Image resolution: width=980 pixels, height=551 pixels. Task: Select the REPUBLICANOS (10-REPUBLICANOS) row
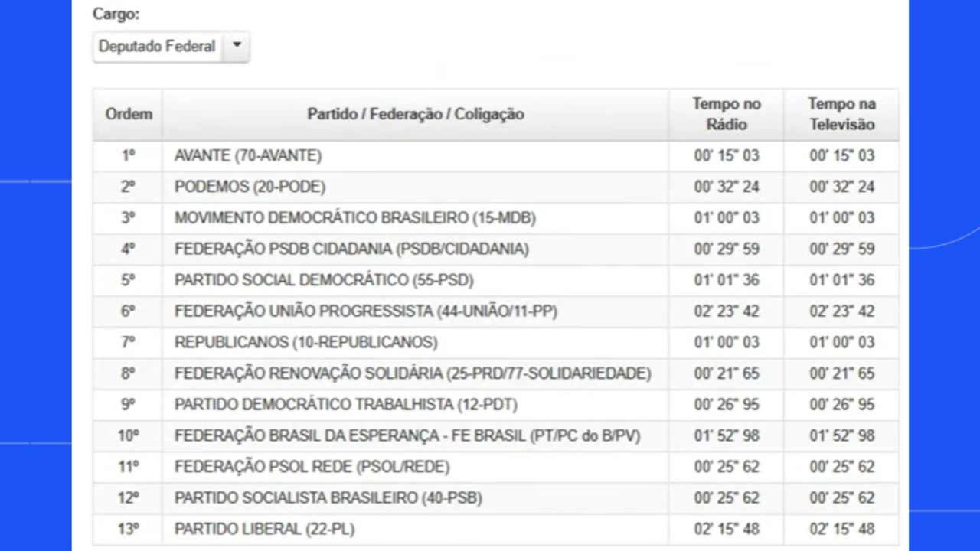496,343
